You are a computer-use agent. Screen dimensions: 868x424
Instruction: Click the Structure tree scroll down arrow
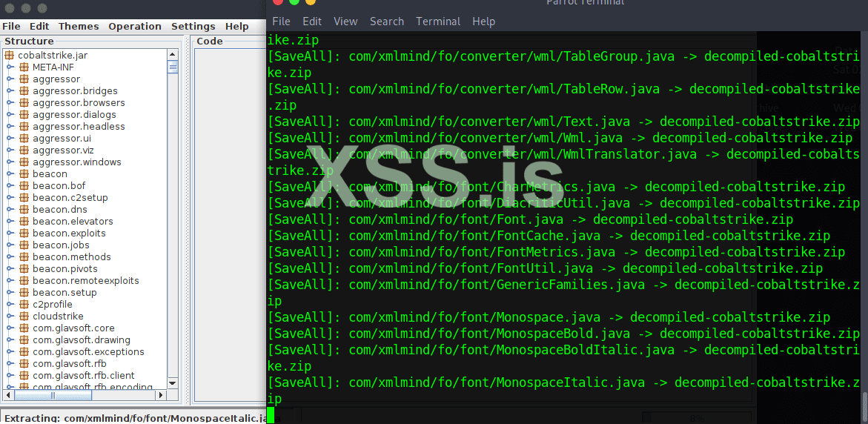tap(173, 383)
